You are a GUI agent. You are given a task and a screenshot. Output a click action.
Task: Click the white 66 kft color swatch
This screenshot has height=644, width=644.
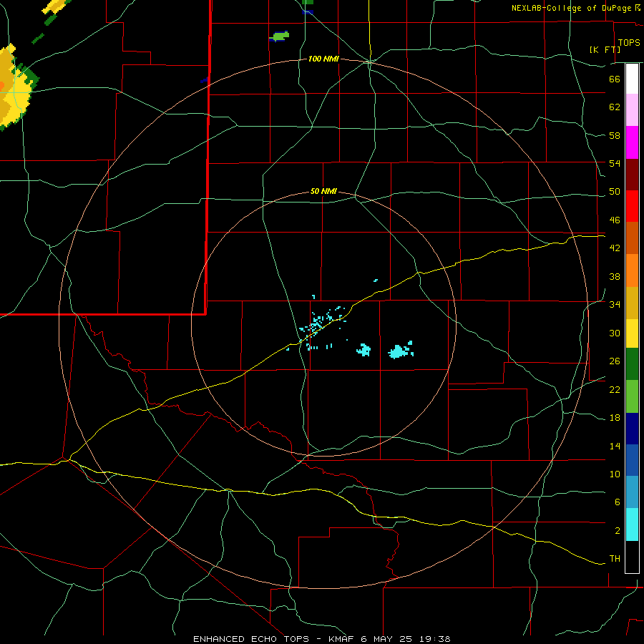click(x=632, y=79)
